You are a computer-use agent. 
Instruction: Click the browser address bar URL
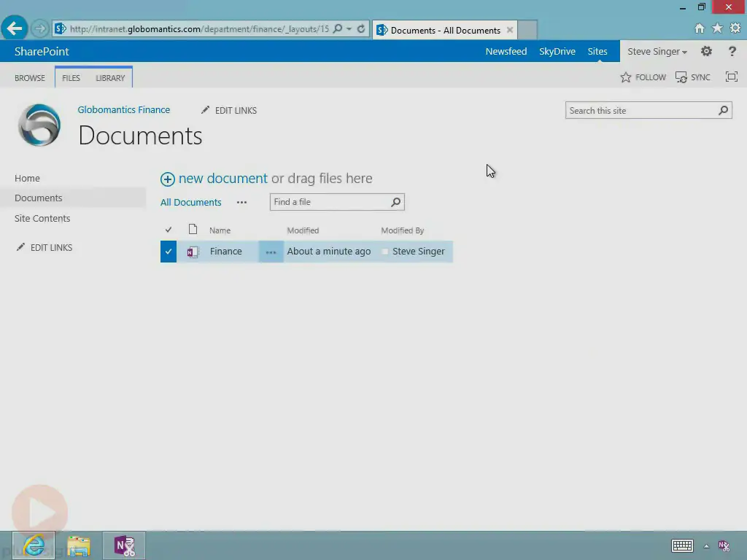tap(199, 29)
